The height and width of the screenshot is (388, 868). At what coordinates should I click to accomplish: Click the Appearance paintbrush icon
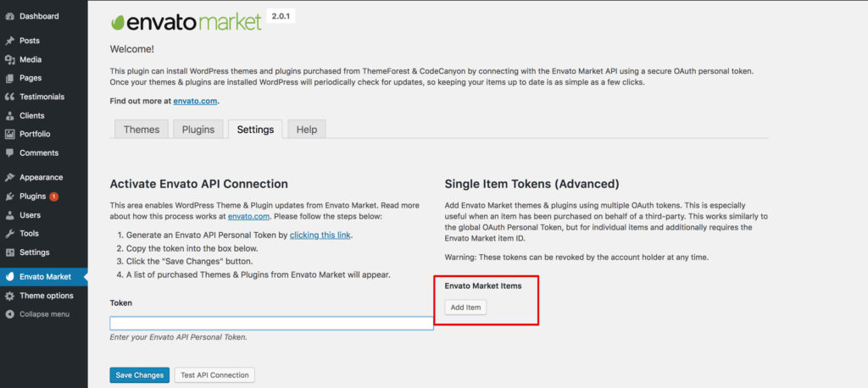[9, 178]
